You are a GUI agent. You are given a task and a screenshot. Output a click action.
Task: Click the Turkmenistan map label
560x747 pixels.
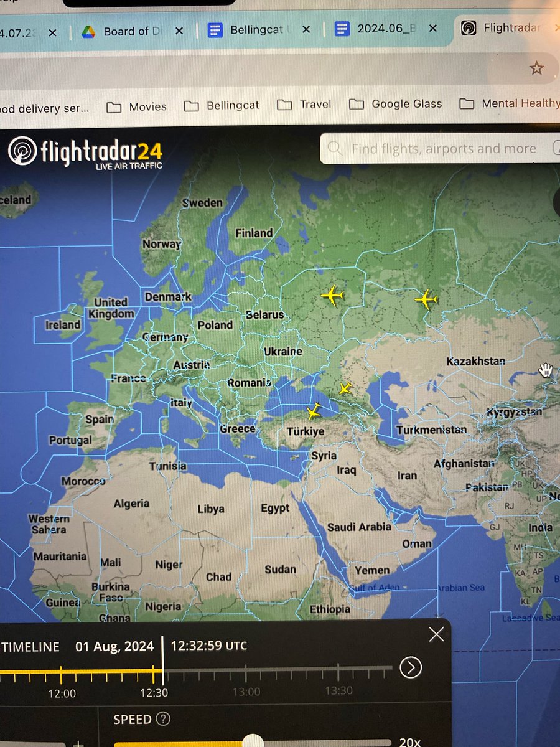coord(431,430)
